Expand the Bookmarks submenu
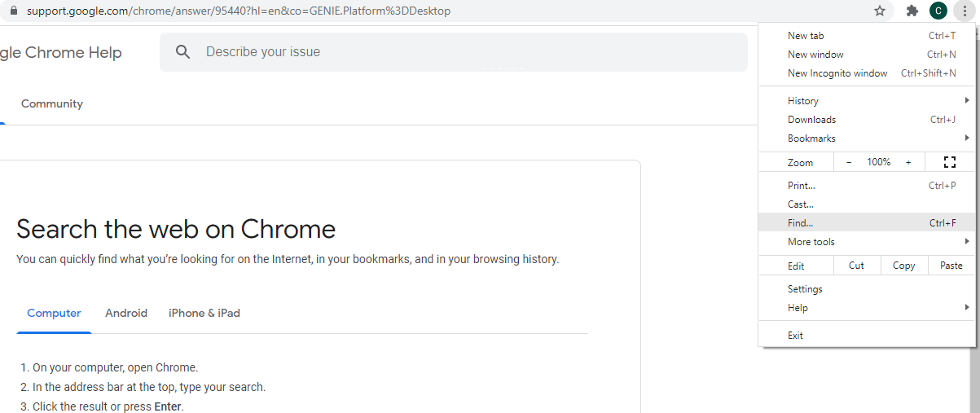 (x=867, y=138)
